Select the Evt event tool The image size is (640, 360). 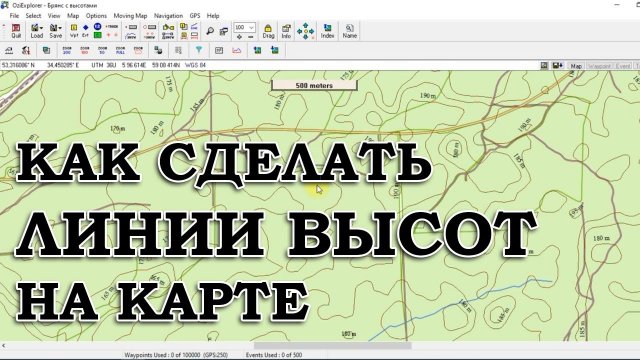click(x=85, y=31)
